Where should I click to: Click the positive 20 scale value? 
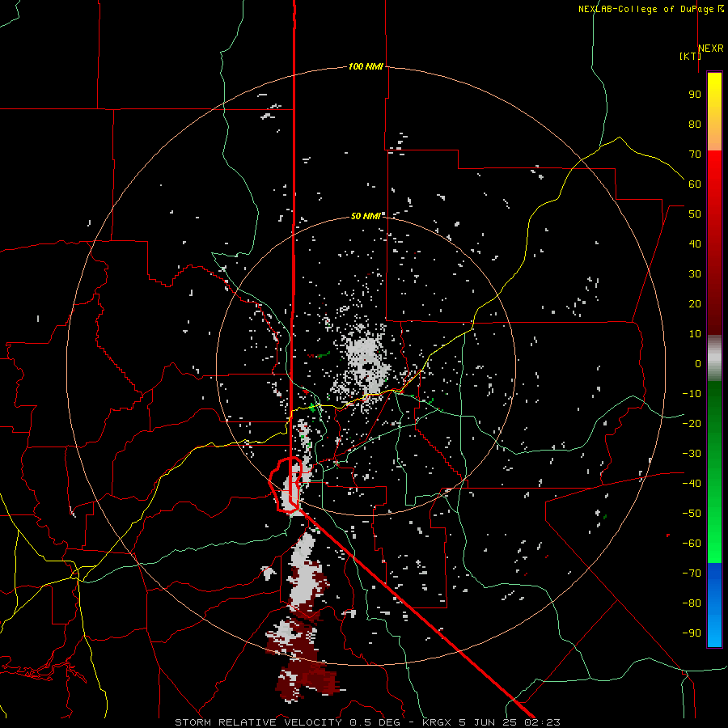(695, 304)
